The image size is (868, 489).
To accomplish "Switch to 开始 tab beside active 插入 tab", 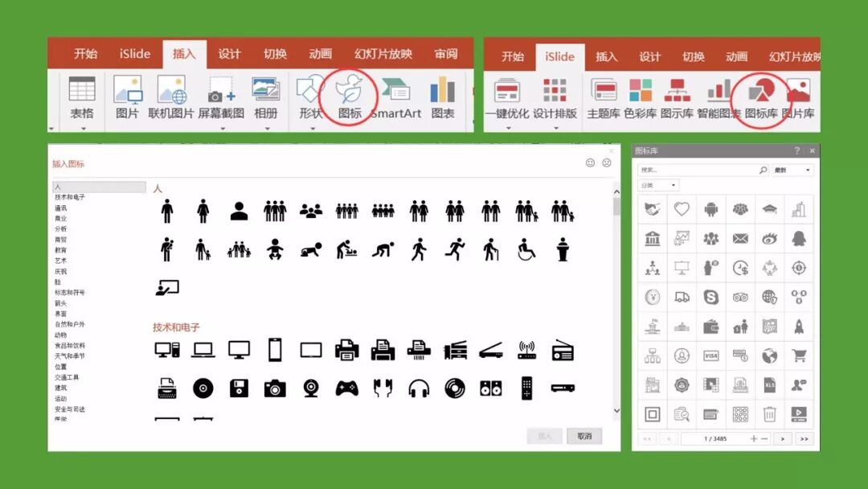I will 86,54.
